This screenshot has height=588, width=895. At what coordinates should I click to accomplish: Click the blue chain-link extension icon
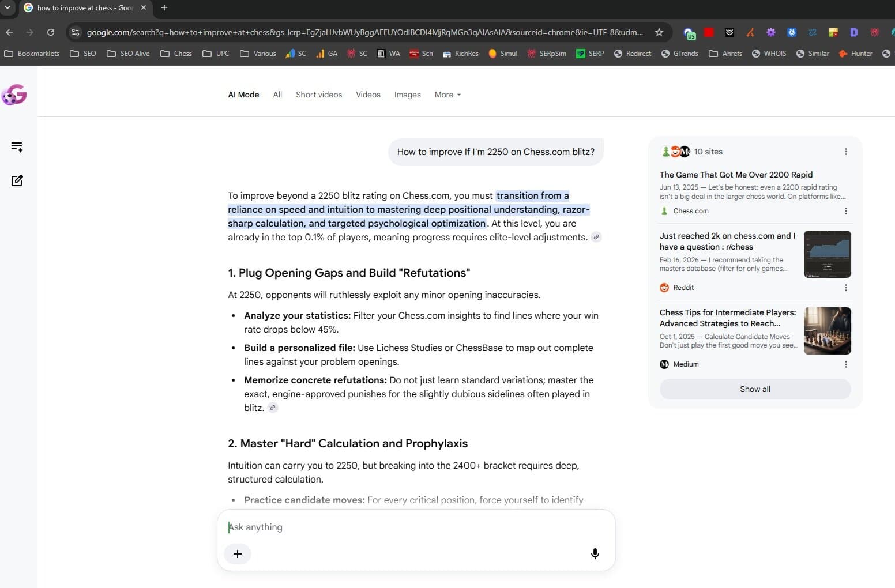[813, 32]
